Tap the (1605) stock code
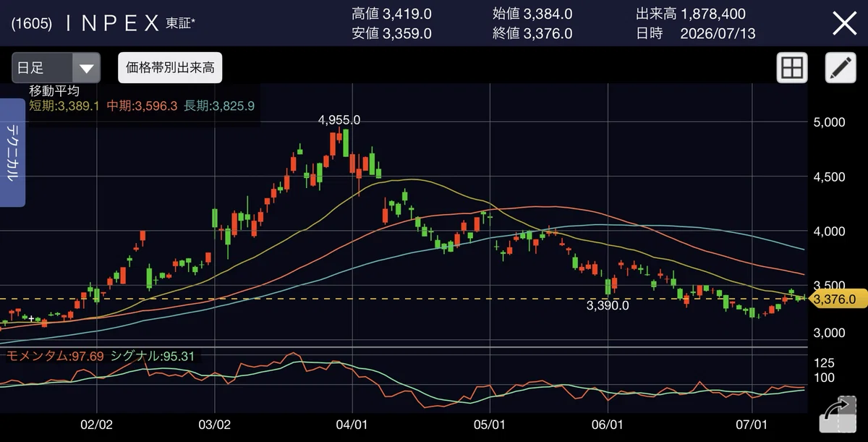 click(x=31, y=24)
